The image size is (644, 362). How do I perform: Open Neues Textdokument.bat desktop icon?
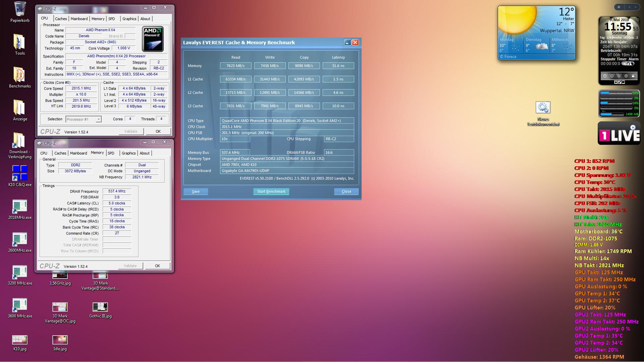pos(543,108)
